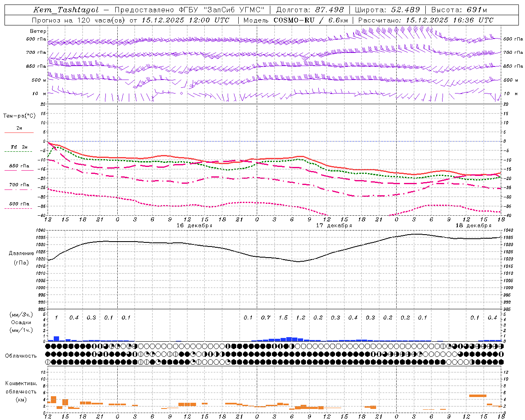Click the Тем-ра(°C) axis title
Screen dimensions: 525x420
[x=19, y=116]
